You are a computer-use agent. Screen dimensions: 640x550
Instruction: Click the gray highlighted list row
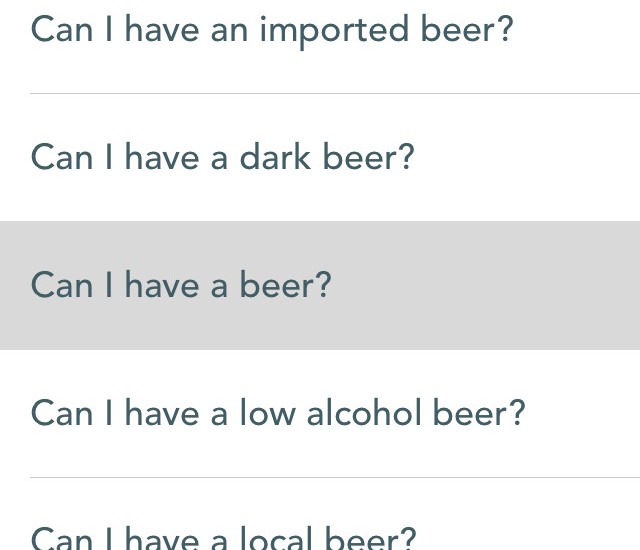point(320,286)
